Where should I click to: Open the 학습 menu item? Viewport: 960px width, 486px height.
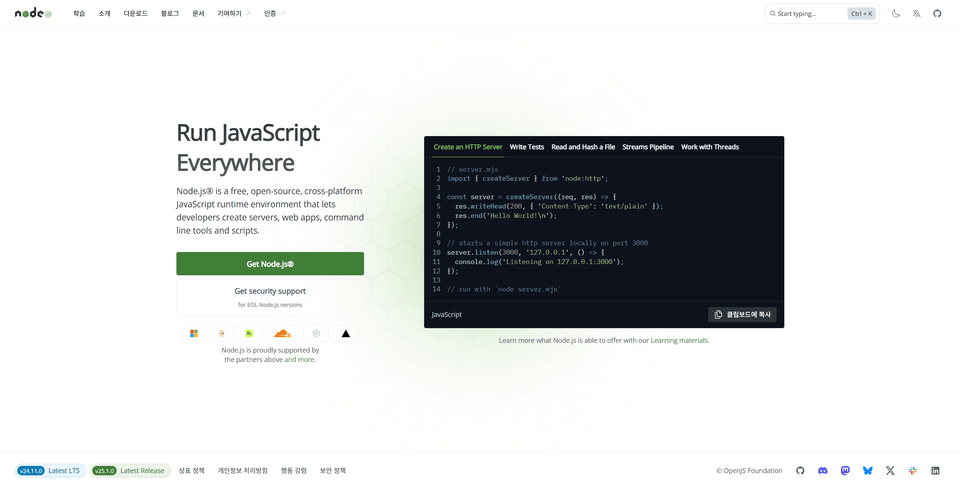[x=79, y=13]
